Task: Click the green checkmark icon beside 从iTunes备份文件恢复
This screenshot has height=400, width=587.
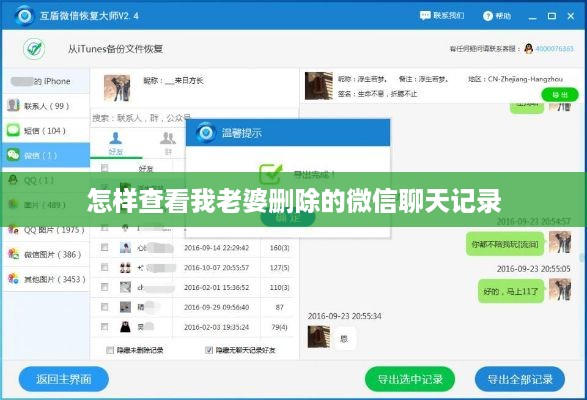Action: [x=34, y=49]
